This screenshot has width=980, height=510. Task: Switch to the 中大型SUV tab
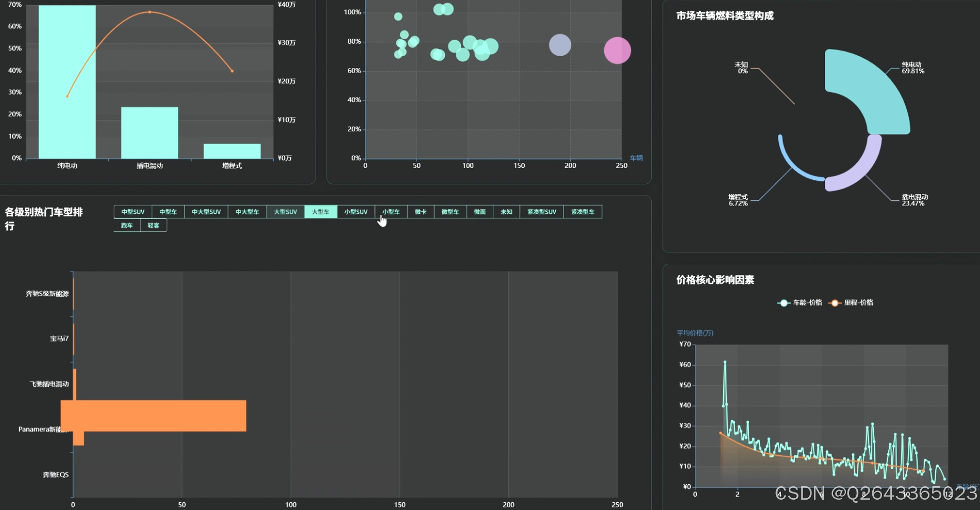point(206,212)
